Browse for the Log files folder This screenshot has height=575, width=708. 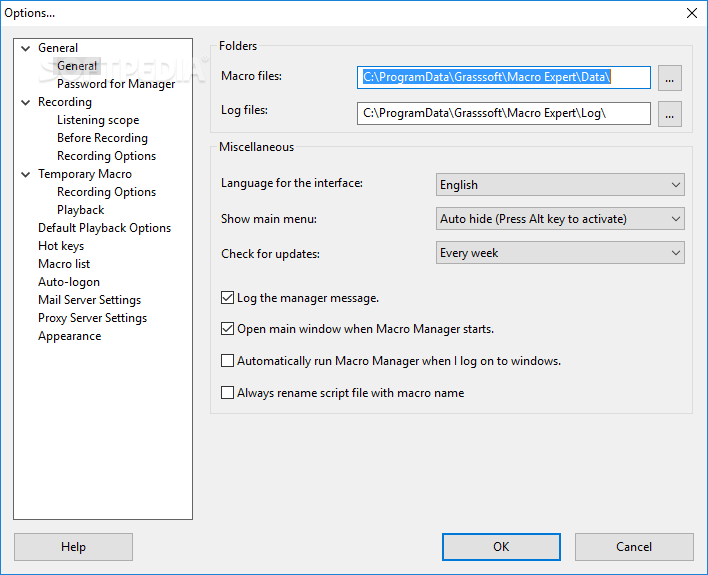[x=670, y=114]
